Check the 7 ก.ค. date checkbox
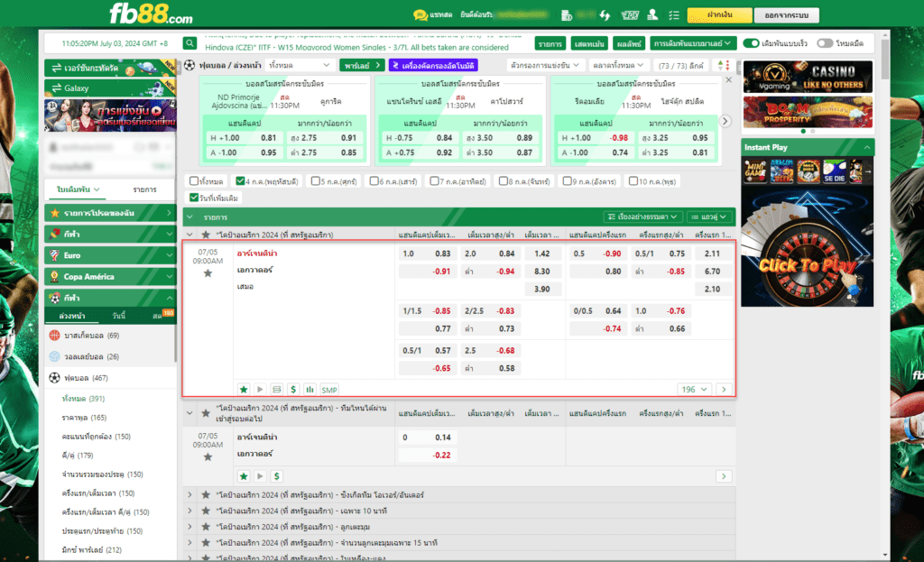The width and height of the screenshot is (924, 562). point(434,180)
